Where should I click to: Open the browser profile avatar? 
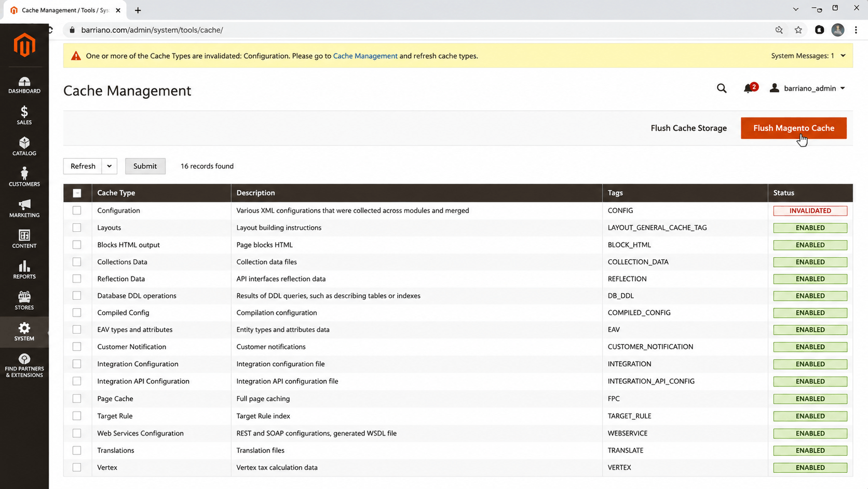click(x=838, y=30)
